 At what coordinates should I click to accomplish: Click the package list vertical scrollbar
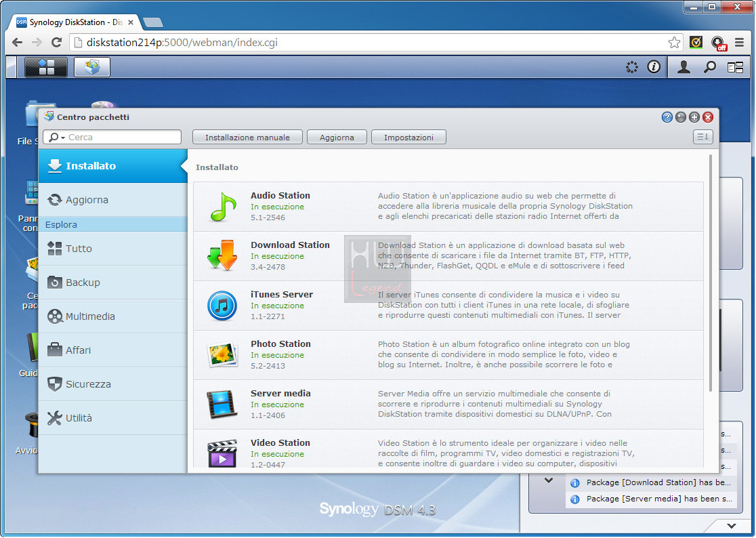point(710,273)
